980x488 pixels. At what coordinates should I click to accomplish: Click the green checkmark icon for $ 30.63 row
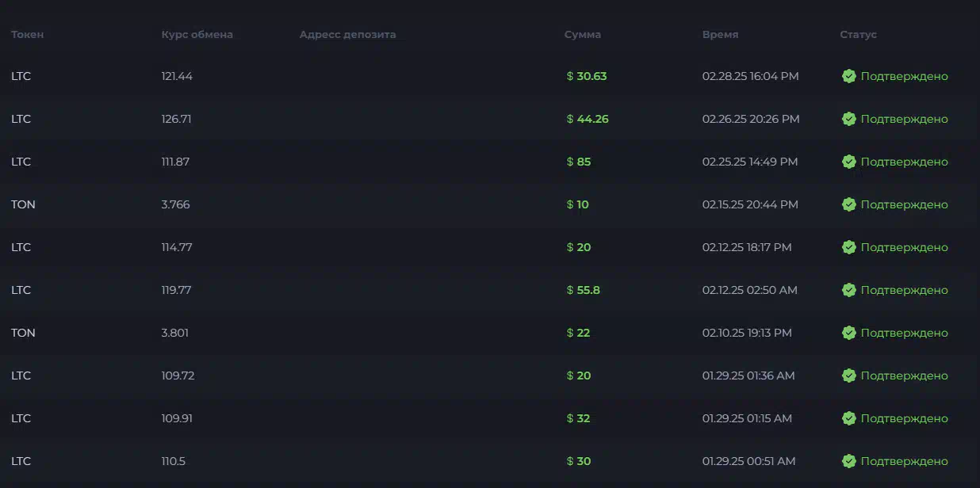848,76
